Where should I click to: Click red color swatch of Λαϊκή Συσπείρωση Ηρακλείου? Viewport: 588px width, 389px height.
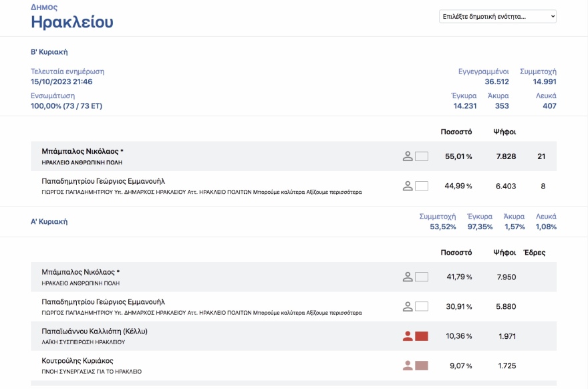422,336
